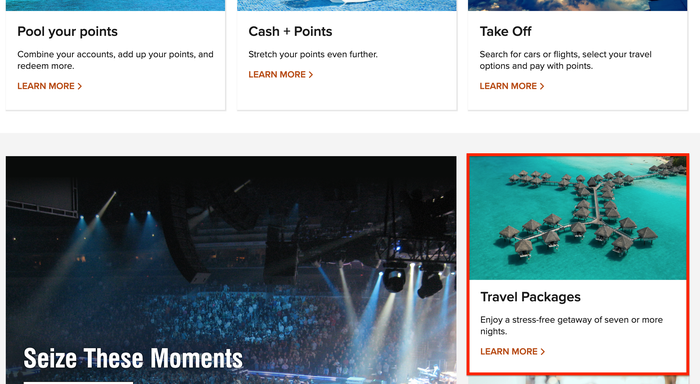Image resolution: width=700 pixels, height=384 pixels.
Task: Click the chevron arrow beside Travel Packages Learn More
Action: point(543,352)
